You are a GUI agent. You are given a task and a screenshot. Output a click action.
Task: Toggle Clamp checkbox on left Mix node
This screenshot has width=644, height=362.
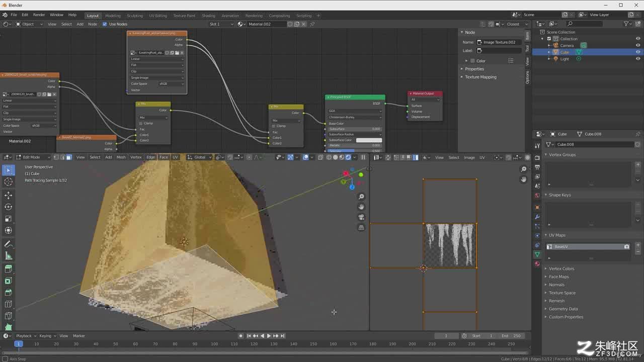coord(141,123)
